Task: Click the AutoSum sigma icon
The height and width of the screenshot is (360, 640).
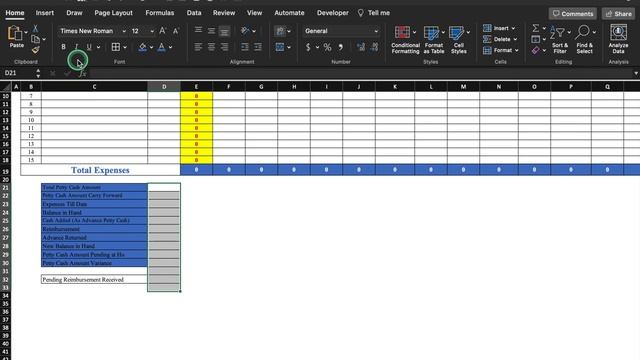Action: [536, 28]
